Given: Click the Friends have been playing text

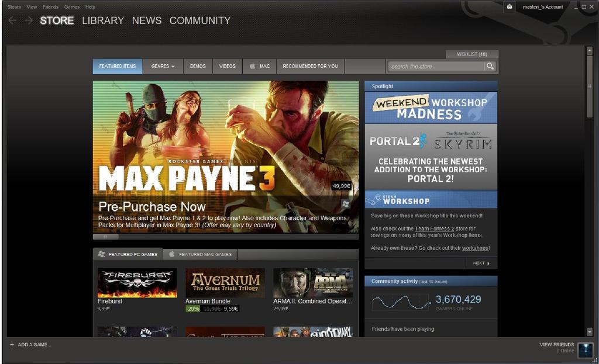Looking at the screenshot, I should pyautogui.click(x=404, y=329).
